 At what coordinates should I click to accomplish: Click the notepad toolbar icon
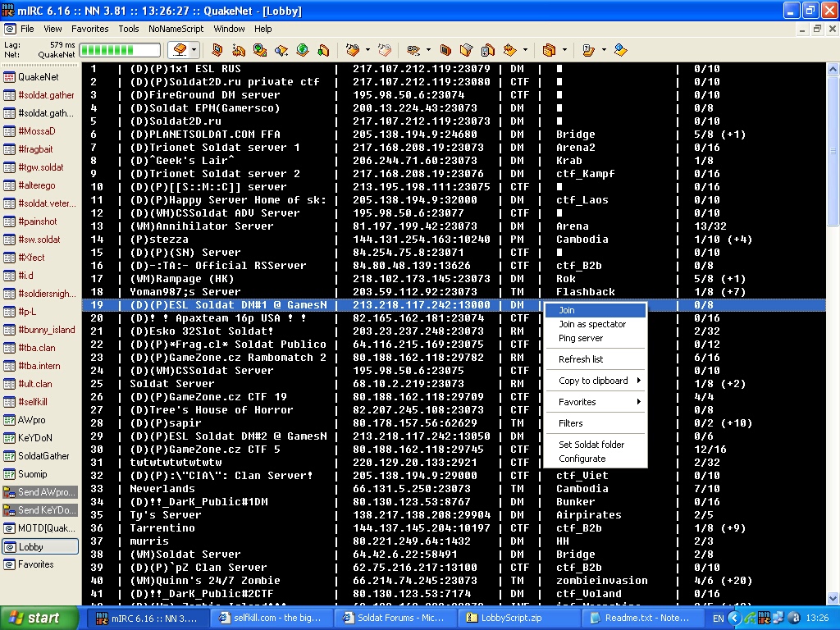tap(467, 50)
